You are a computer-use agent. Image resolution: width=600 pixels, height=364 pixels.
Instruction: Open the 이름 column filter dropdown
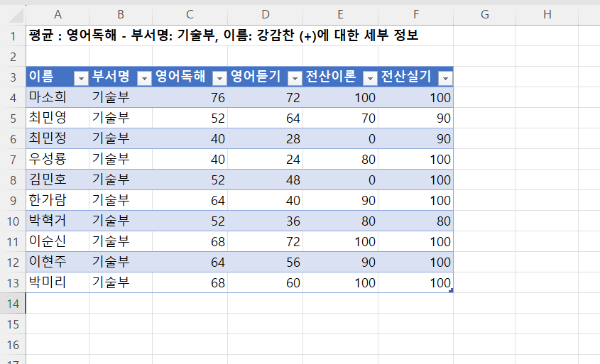tap(81, 77)
